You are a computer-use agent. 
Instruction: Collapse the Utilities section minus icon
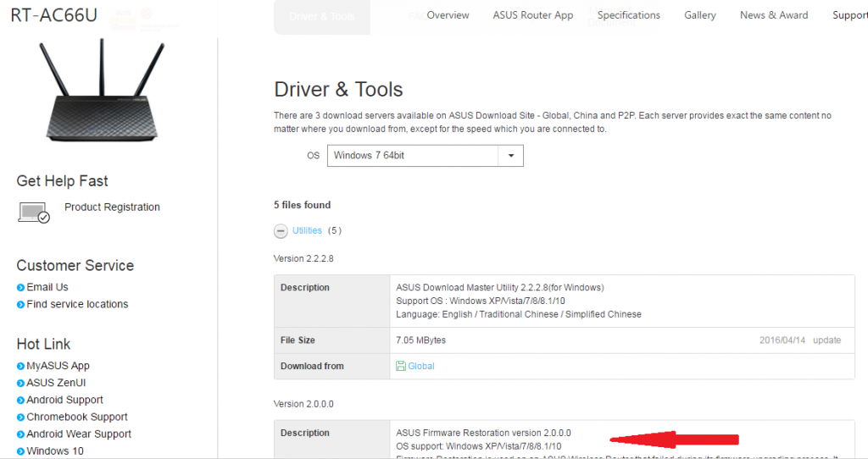tap(281, 231)
